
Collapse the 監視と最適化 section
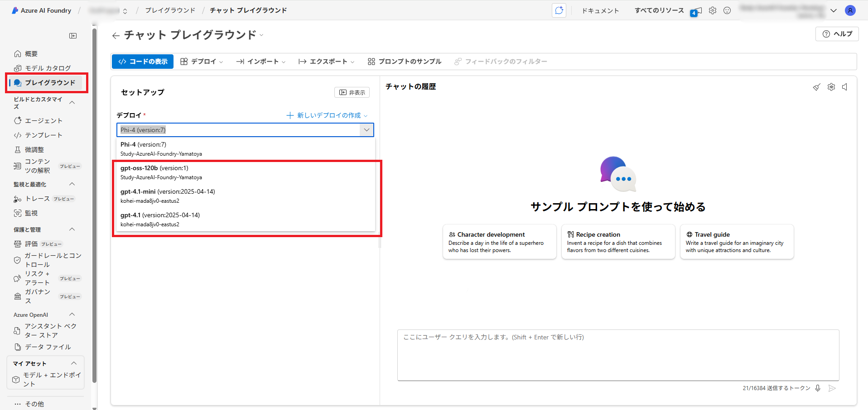click(72, 184)
